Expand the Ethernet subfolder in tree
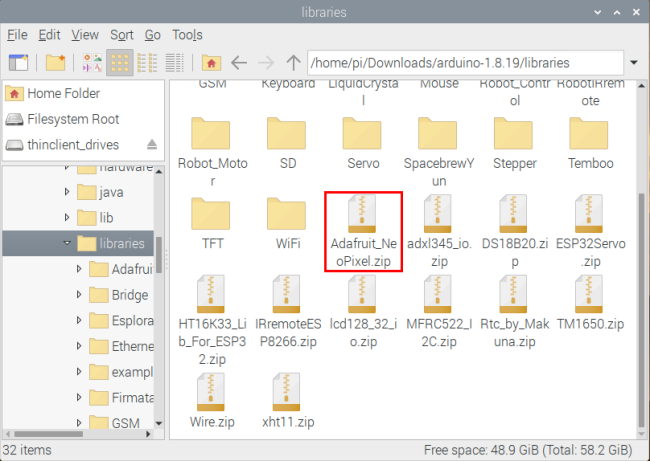Image resolution: width=650 pixels, height=462 pixels. click(79, 346)
